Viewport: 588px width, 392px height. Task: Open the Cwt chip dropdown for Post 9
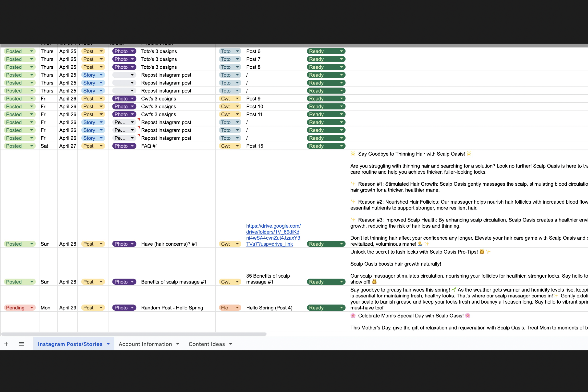(237, 99)
